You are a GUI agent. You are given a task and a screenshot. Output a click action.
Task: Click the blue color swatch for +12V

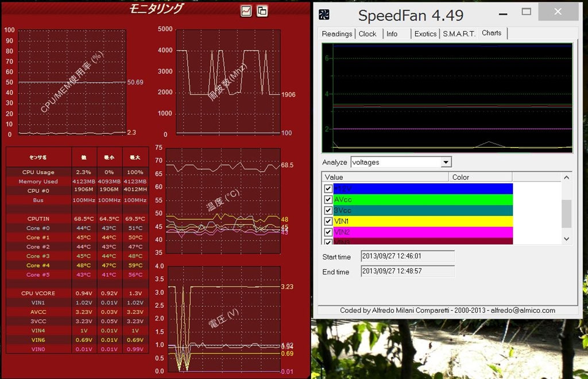tap(423, 188)
